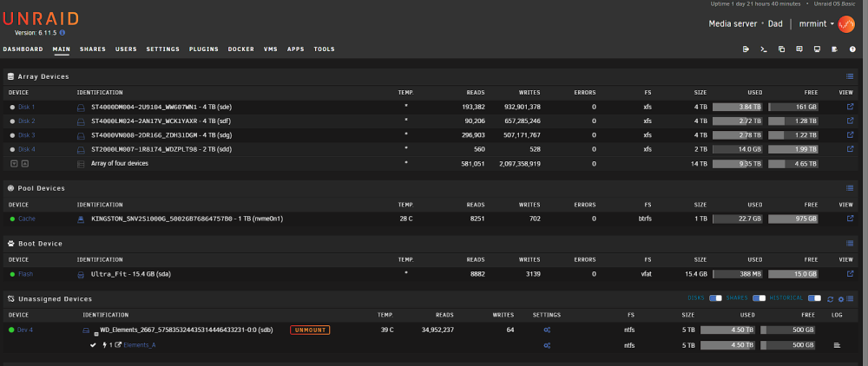The width and height of the screenshot is (868, 366).
Task: Open the feedback speech bubble icon
Action: click(x=799, y=49)
